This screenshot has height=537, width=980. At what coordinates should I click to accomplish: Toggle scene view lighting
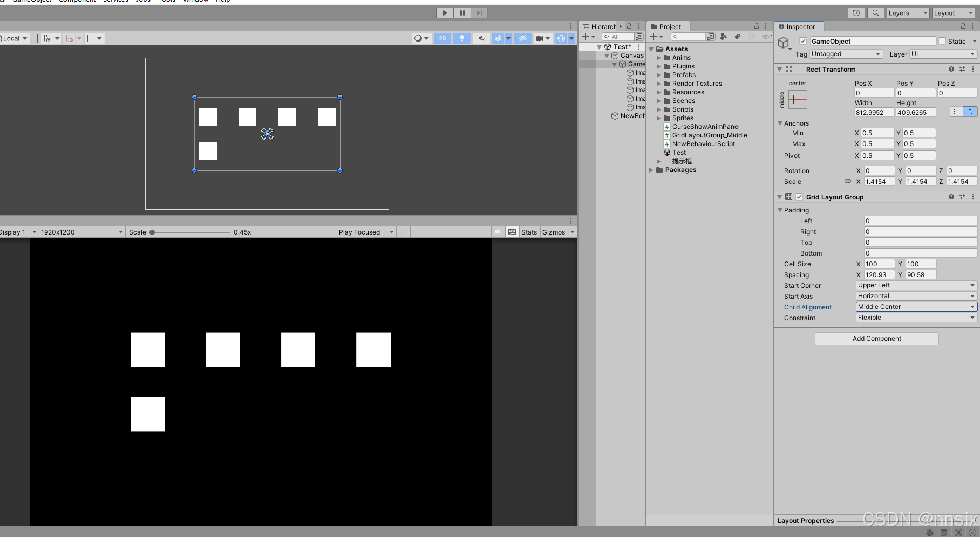pos(462,38)
